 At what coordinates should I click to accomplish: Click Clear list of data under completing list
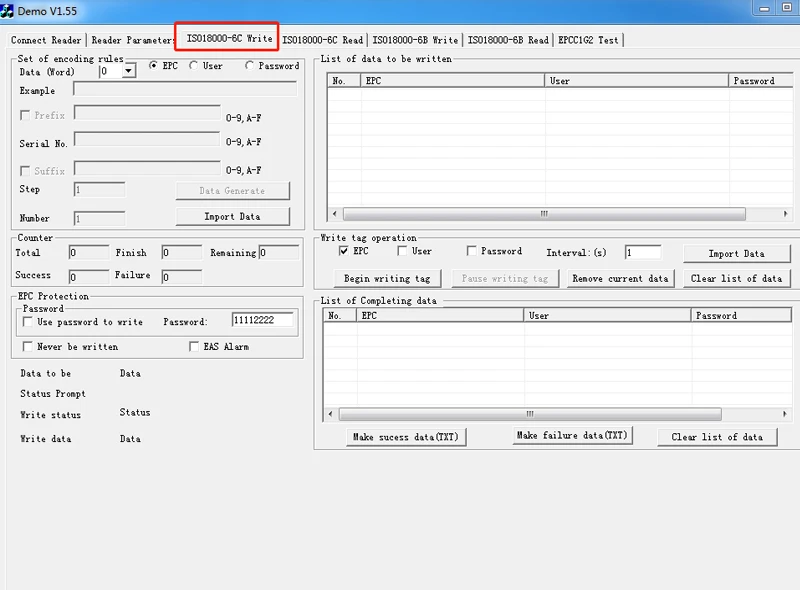click(717, 437)
